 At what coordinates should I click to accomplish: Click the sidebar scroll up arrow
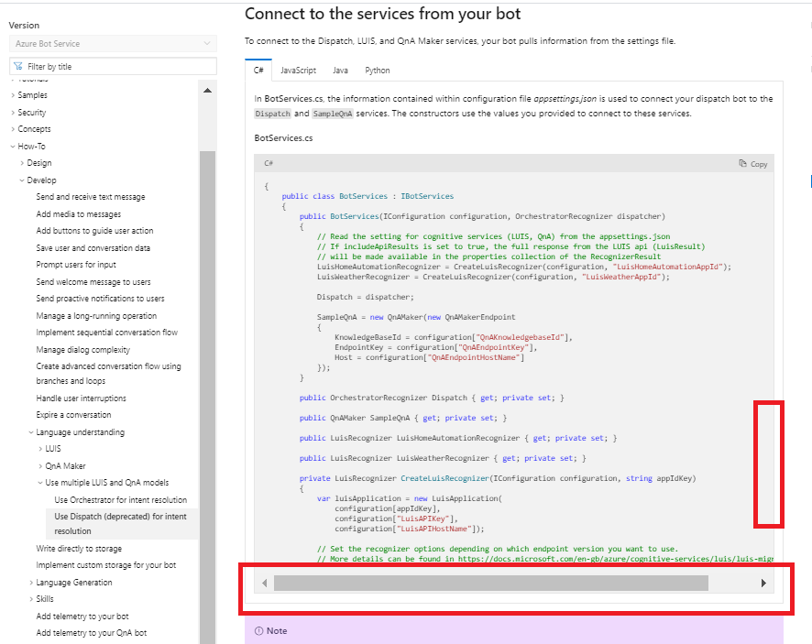pyautogui.click(x=208, y=91)
